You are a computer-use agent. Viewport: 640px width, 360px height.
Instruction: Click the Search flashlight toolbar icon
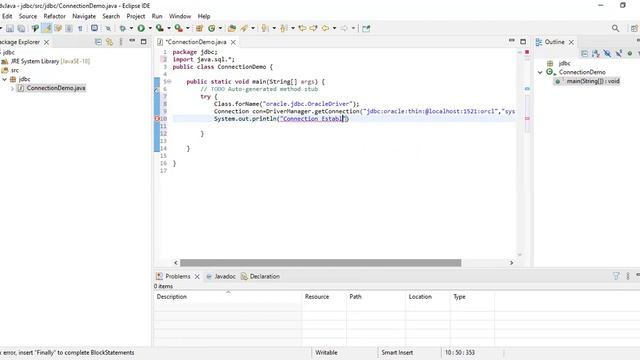(244, 28)
